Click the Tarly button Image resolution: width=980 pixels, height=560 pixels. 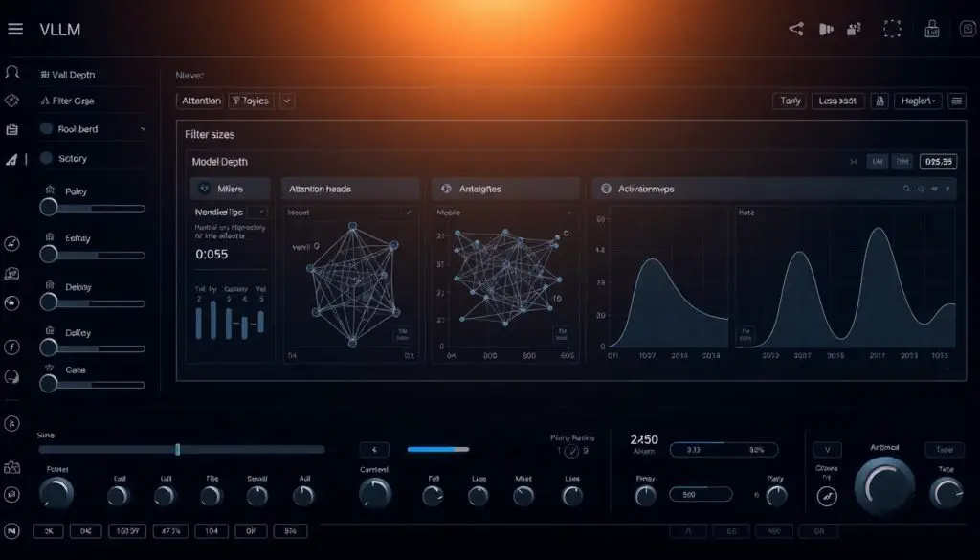point(790,101)
